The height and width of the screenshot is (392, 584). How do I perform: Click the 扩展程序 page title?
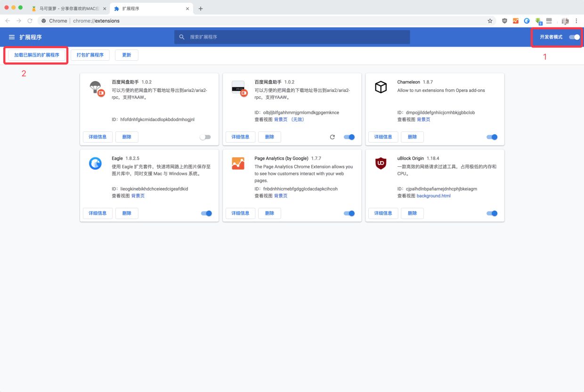coord(31,37)
